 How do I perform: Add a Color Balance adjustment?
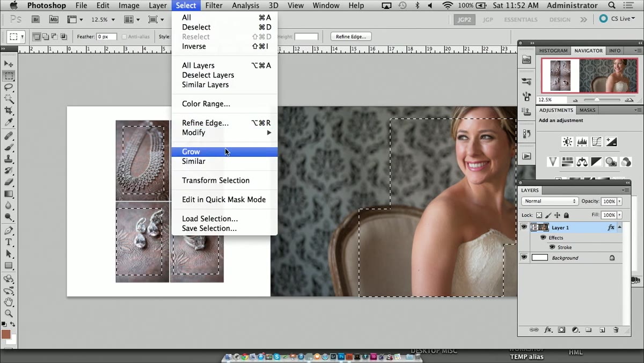(582, 162)
